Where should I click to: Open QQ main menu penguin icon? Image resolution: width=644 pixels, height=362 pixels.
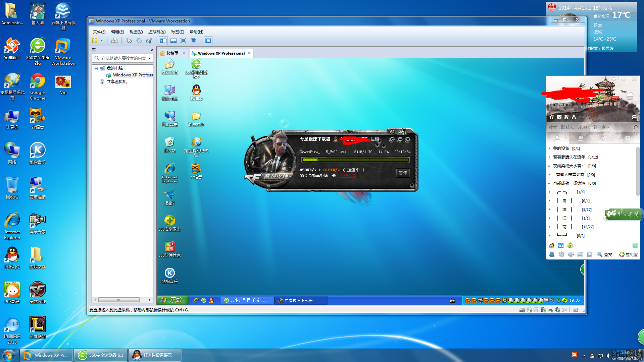pos(552,255)
